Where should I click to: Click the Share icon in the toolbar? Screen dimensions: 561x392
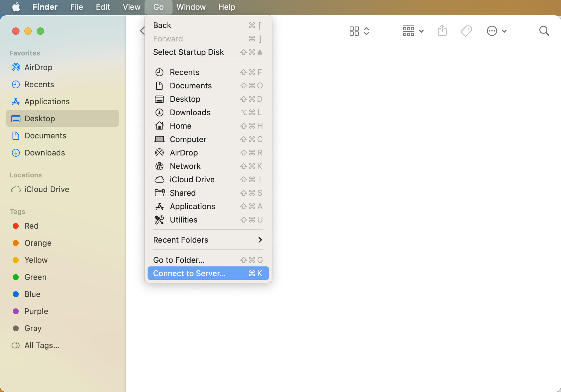442,31
